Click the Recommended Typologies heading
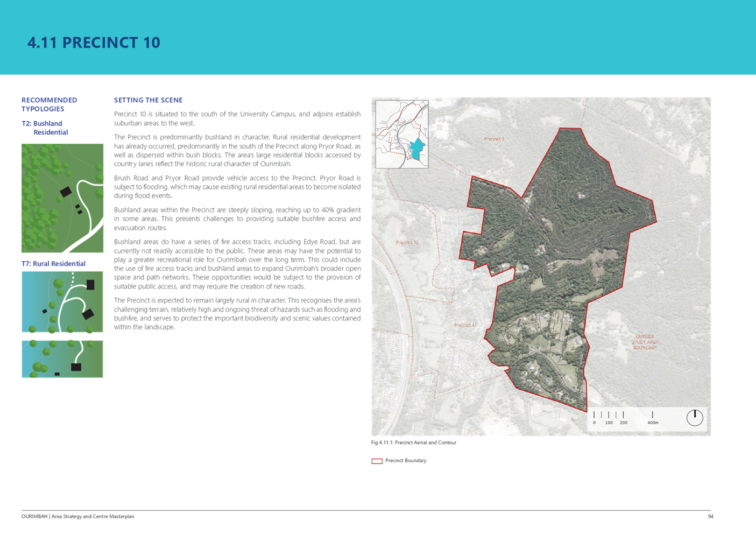 pyautogui.click(x=49, y=104)
